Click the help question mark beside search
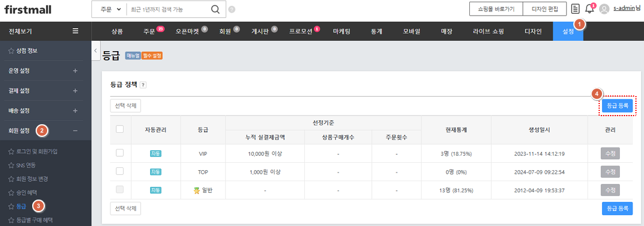The height and width of the screenshot is (226, 644). pyautogui.click(x=232, y=9)
